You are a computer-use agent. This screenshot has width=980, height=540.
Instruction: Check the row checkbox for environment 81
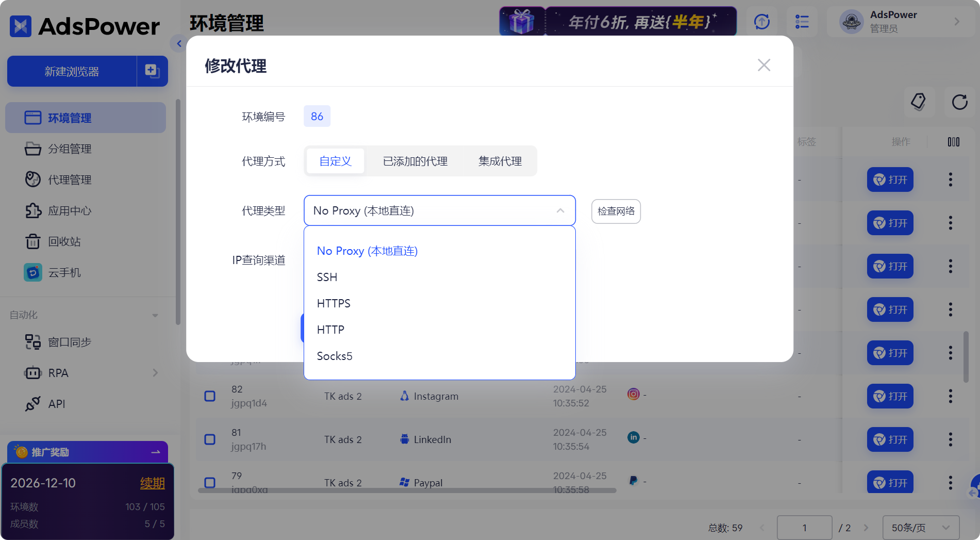[x=209, y=439]
